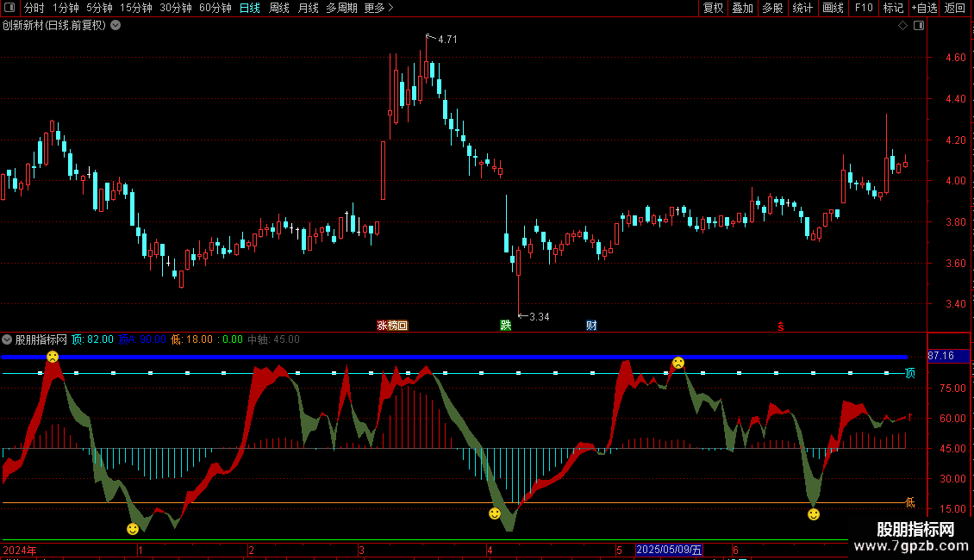Open the 更多 periods expander
This screenshot has height=560, width=974.
click(378, 8)
